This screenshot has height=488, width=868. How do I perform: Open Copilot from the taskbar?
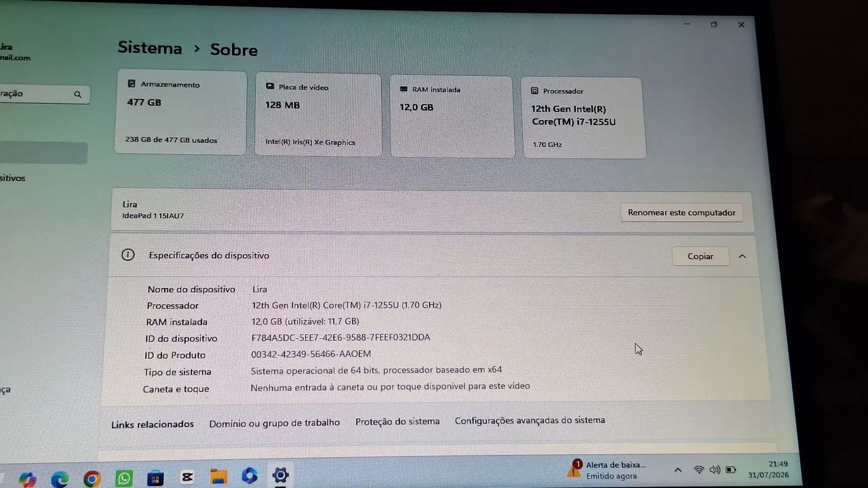tap(28, 480)
